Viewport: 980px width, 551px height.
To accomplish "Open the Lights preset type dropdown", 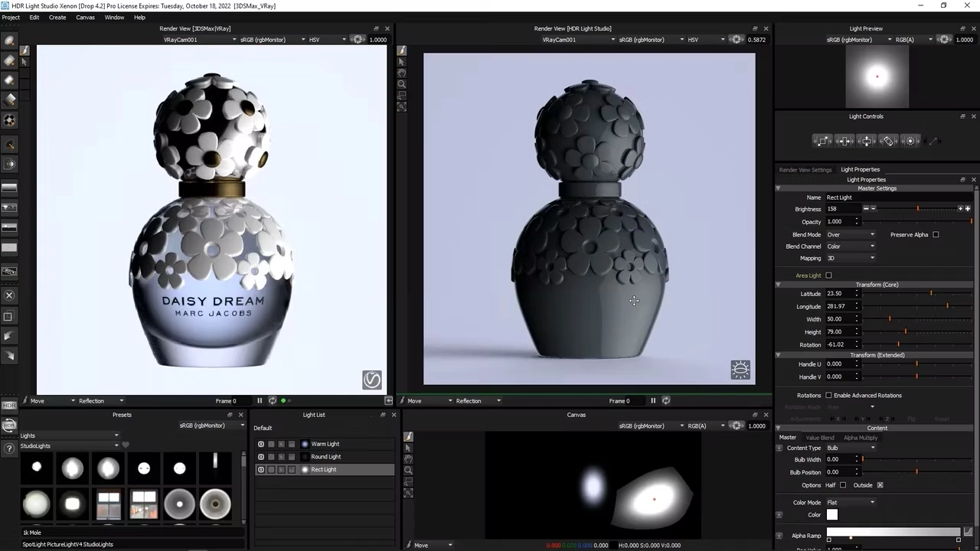I will point(70,435).
